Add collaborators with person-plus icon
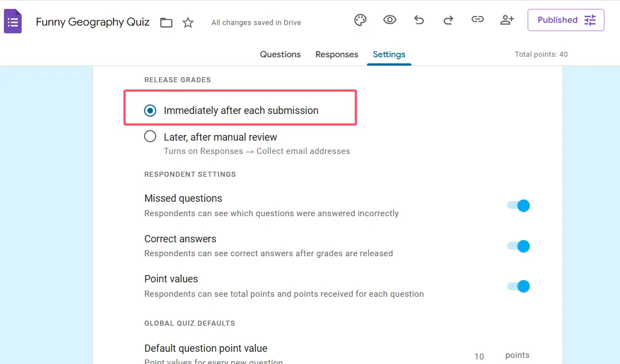The width and height of the screenshot is (620, 364). click(507, 20)
